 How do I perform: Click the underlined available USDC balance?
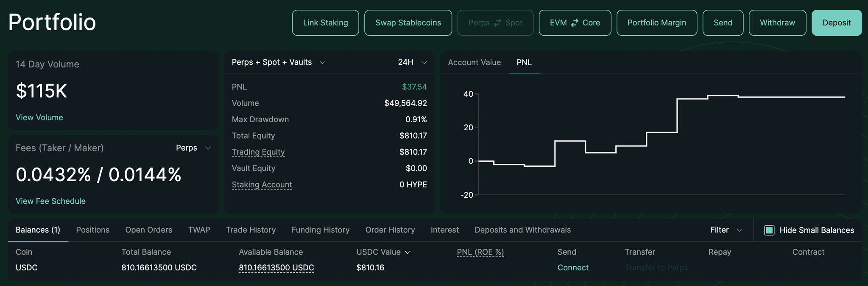(276, 268)
